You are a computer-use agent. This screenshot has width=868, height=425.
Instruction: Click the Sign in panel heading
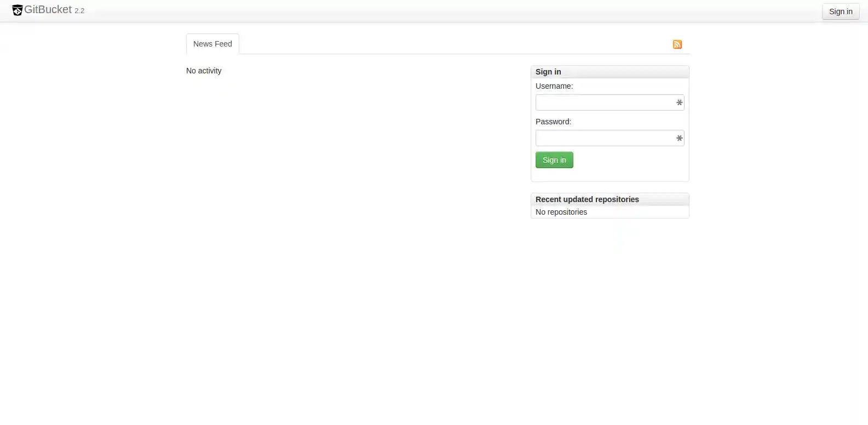[548, 72]
